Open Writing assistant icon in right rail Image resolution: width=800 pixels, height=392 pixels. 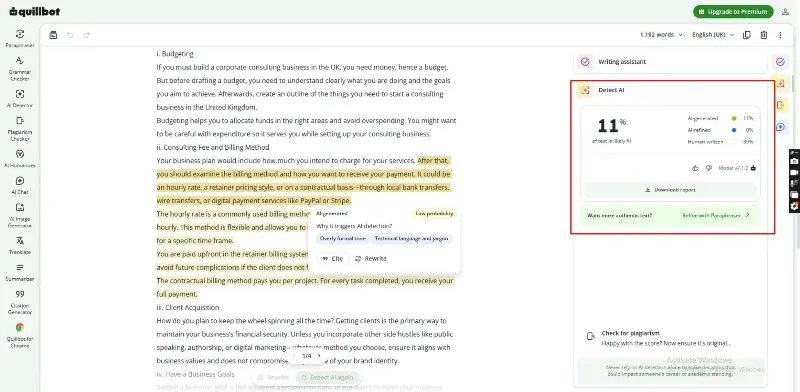[x=780, y=62]
